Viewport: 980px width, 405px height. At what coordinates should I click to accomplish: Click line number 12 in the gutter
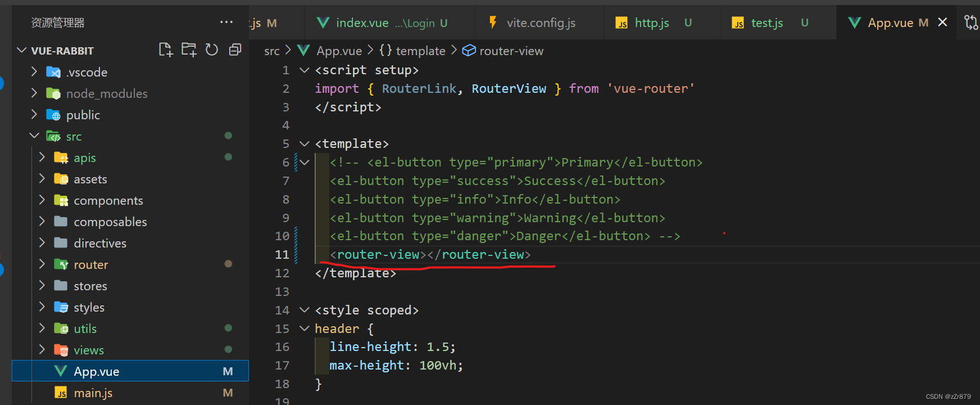click(x=282, y=273)
